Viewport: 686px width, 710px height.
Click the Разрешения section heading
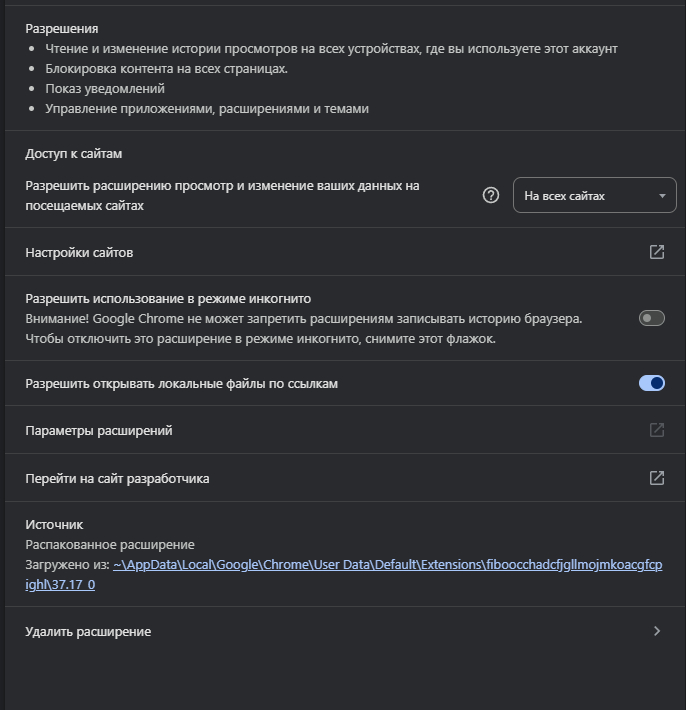(x=62, y=29)
